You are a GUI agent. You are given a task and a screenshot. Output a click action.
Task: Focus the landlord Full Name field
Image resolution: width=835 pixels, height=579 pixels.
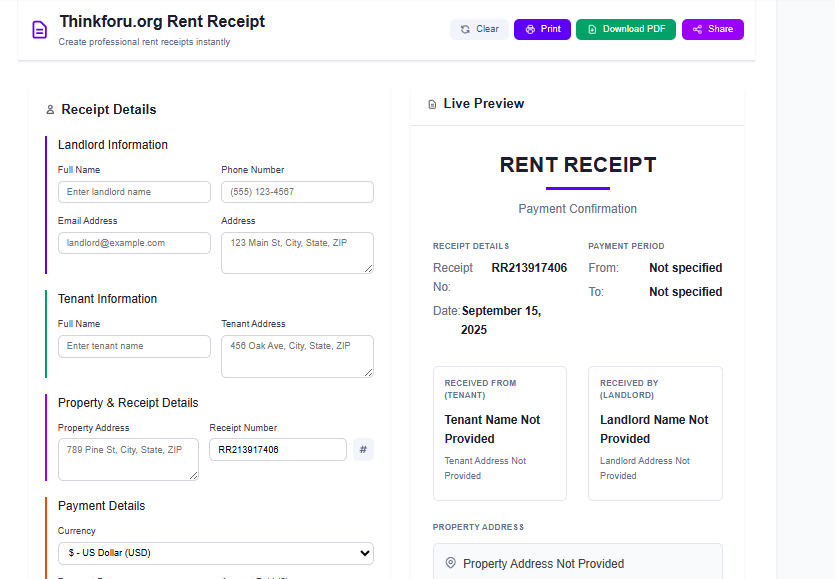(x=134, y=192)
